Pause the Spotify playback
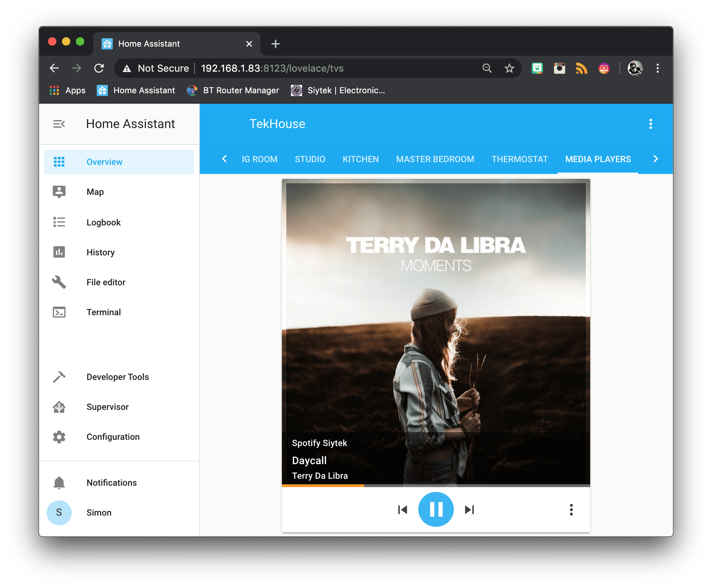 [x=436, y=509]
